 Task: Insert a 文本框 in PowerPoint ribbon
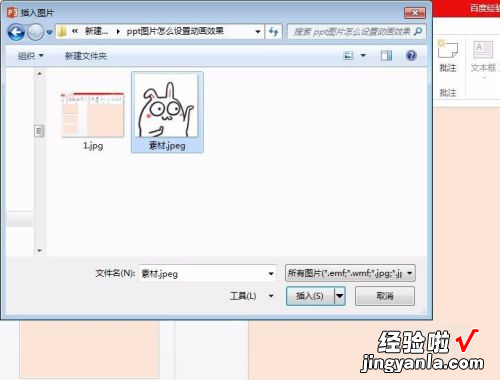tap(483, 57)
